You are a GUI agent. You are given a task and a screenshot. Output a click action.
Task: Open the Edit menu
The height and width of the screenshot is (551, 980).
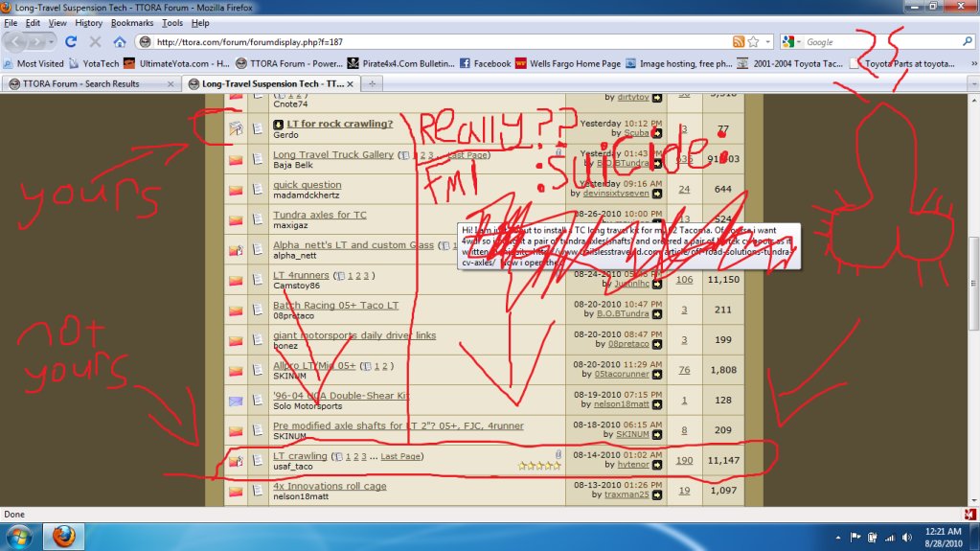(x=33, y=23)
